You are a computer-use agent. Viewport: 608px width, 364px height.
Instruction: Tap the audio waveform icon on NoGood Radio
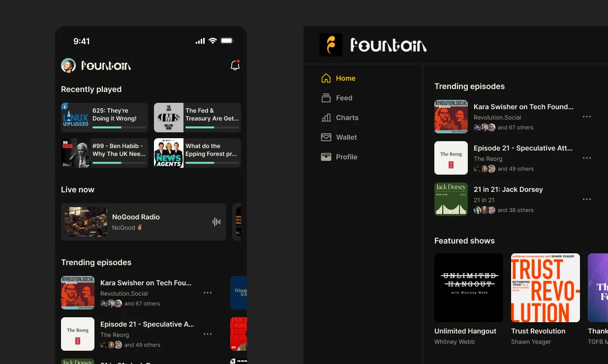216,222
